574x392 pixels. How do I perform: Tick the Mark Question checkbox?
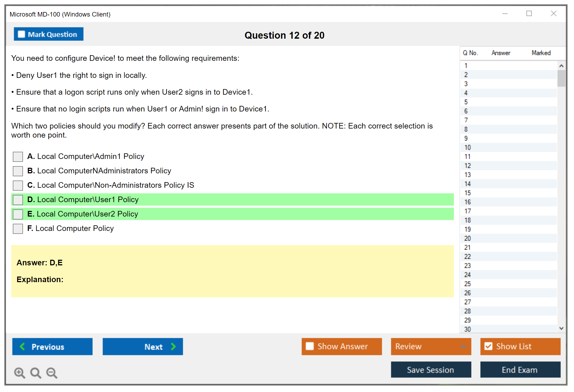tap(21, 34)
